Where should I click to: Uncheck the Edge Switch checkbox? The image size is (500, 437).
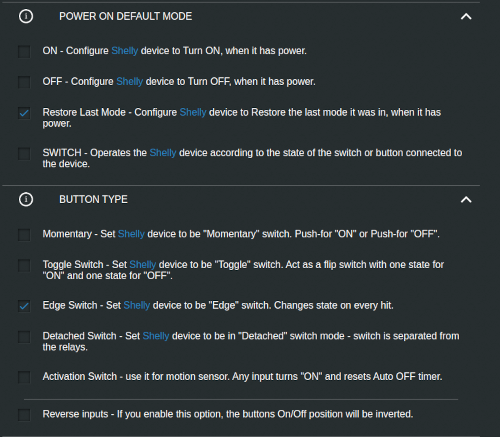[24, 306]
